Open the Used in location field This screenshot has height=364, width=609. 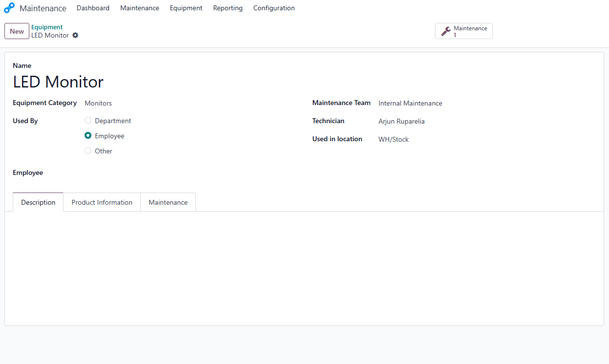pyautogui.click(x=393, y=139)
